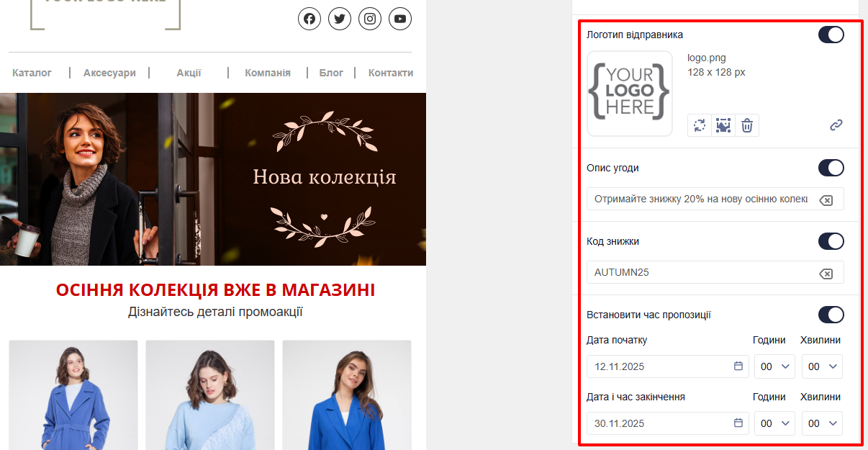The image size is (868, 450).
Task: Open the Twitter social icon
Action: point(340,19)
